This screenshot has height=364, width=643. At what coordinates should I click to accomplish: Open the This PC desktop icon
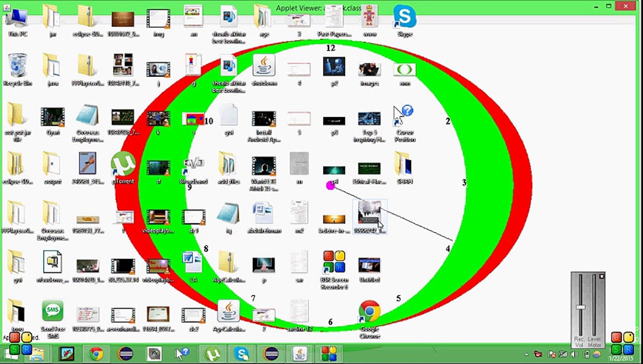(x=18, y=22)
